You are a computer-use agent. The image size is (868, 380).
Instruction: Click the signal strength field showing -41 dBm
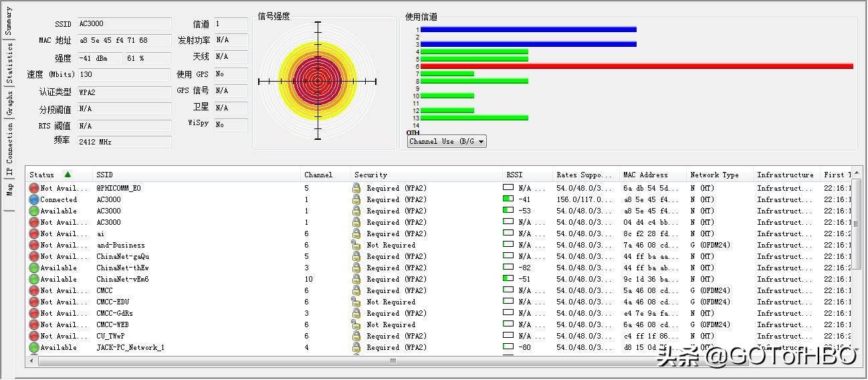click(x=100, y=58)
